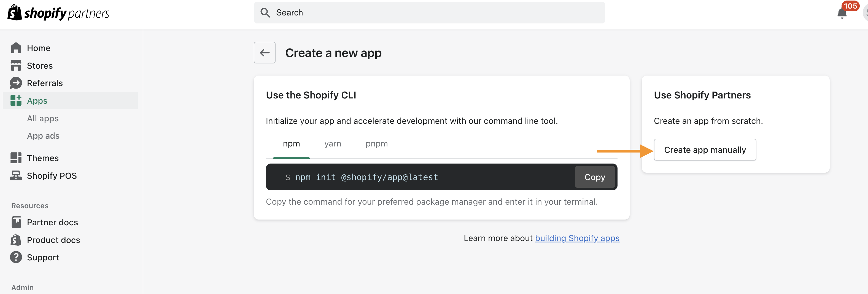
Task: Click the Partner docs book icon
Action: coord(16,222)
